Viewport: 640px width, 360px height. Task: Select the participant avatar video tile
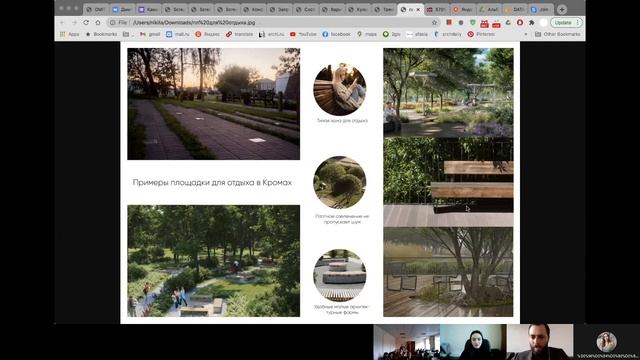[607, 342]
